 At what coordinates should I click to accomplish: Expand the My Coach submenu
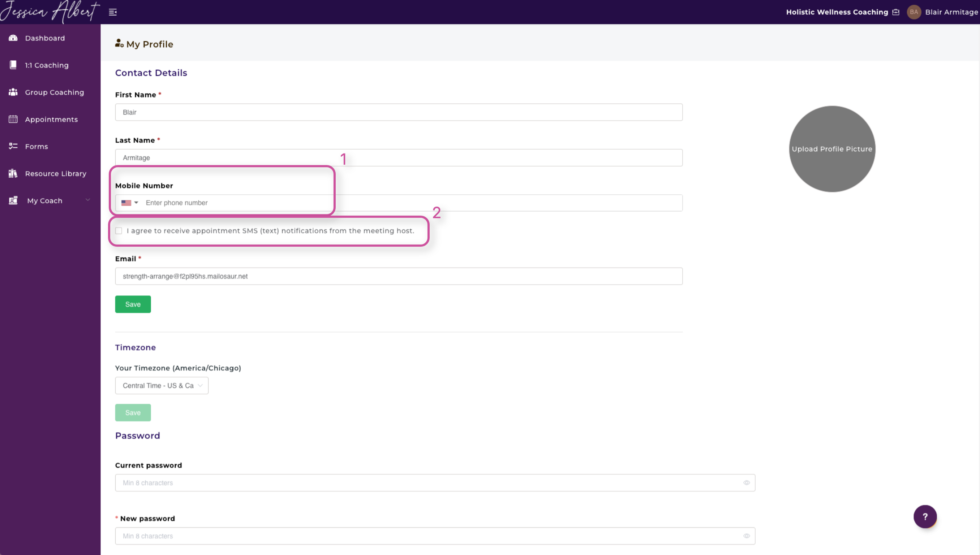88,200
